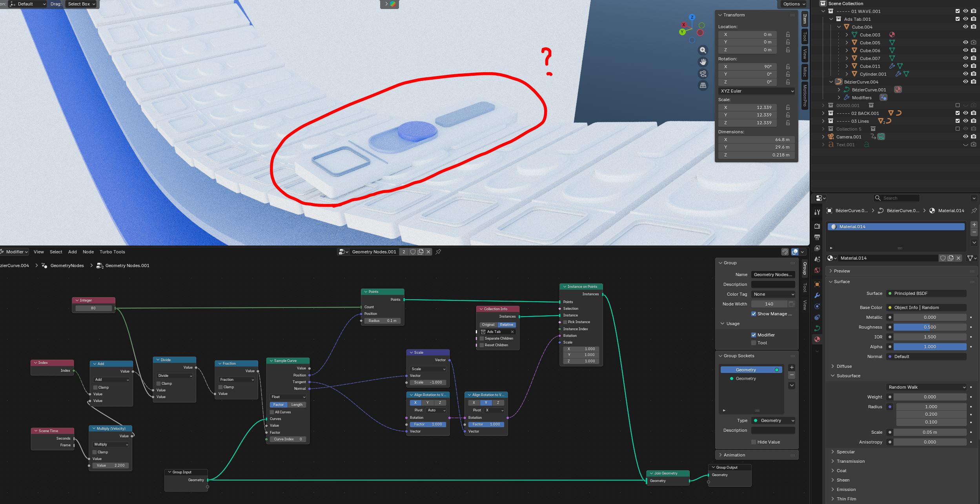
Task: Select Original transform space in Collection Info
Action: click(488, 325)
